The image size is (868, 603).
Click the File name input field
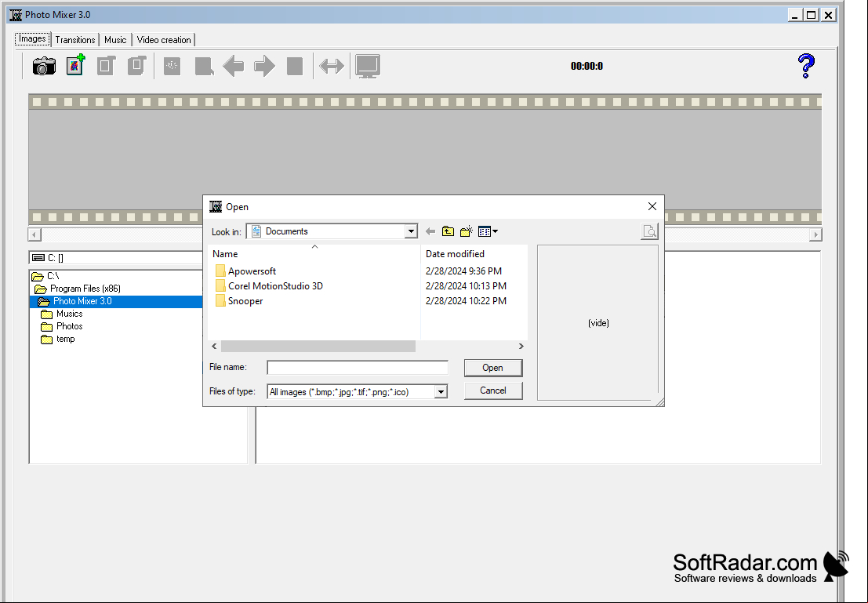(358, 368)
